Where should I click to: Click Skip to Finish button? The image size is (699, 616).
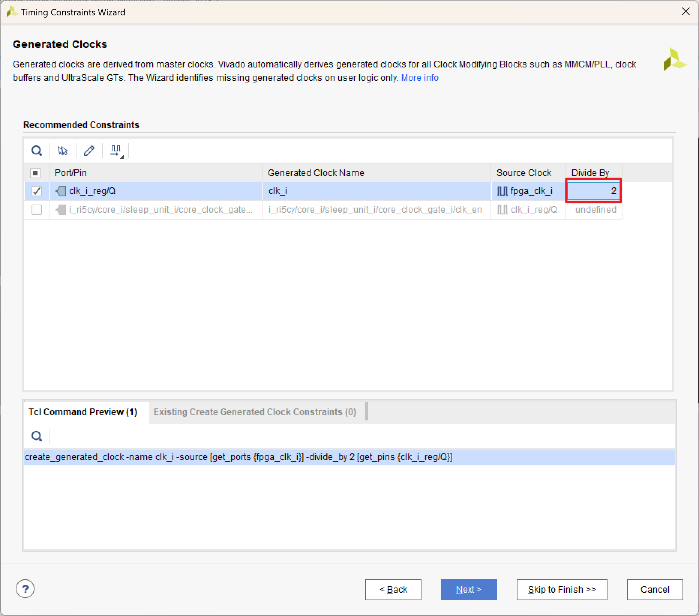pyautogui.click(x=562, y=589)
